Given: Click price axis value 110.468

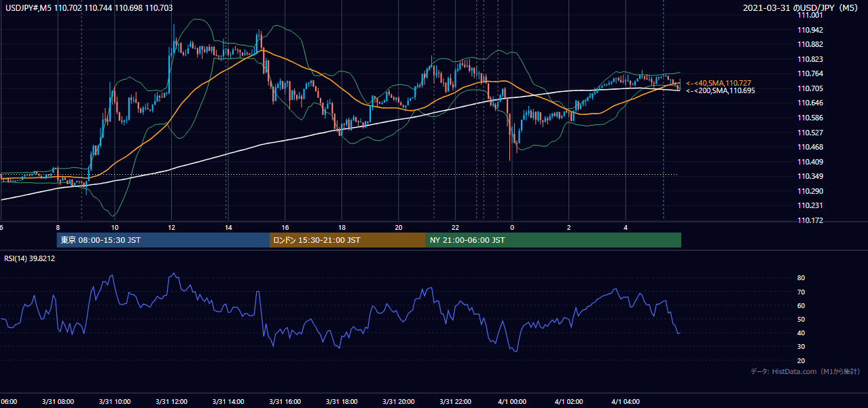Looking at the screenshot, I should (x=812, y=147).
